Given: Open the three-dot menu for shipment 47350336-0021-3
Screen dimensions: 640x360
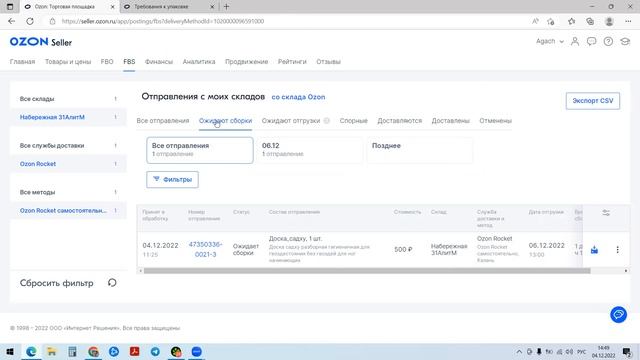Looking at the screenshot, I should point(617,249).
